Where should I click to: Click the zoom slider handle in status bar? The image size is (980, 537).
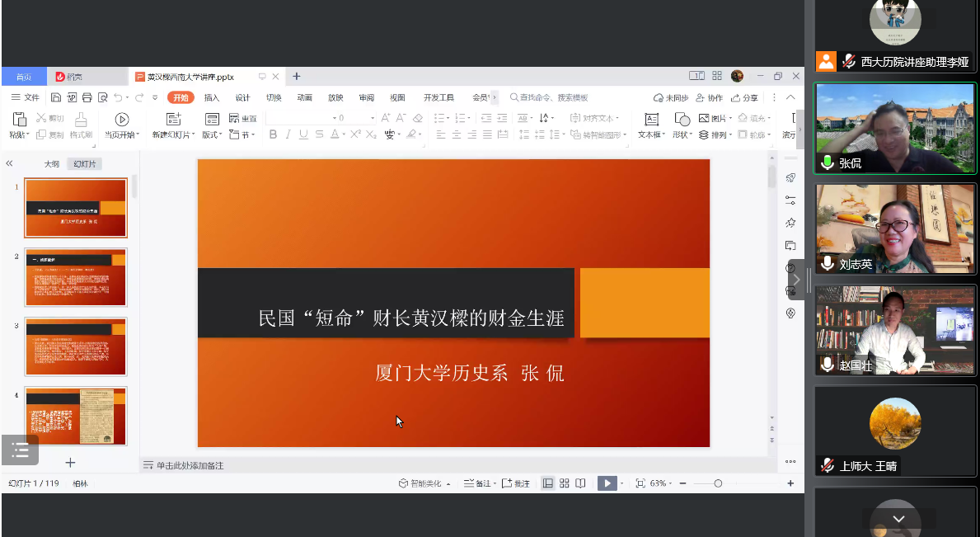tap(718, 483)
